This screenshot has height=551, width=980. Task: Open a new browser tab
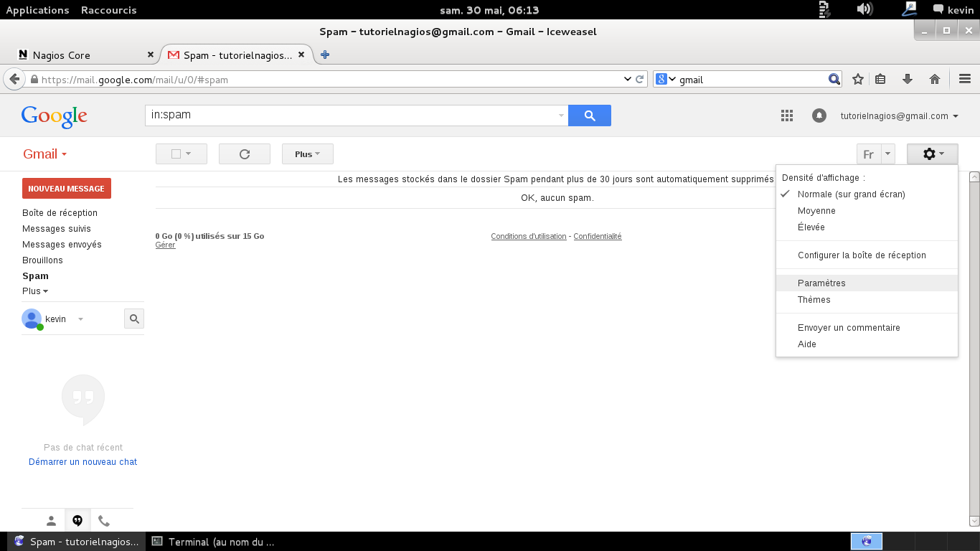[325, 55]
